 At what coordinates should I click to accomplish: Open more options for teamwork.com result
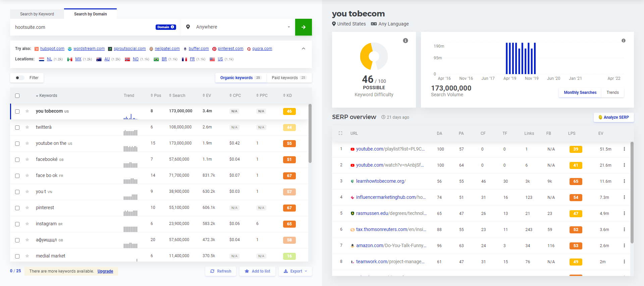tap(624, 262)
